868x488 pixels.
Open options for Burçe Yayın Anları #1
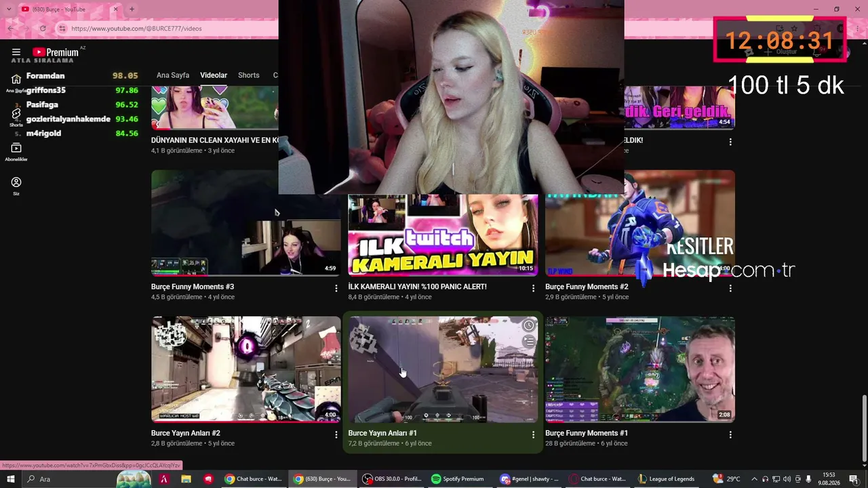533,435
